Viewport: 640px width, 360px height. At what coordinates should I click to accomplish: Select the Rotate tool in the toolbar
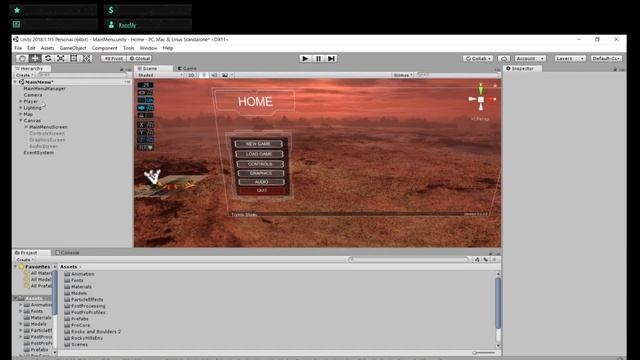(48, 58)
